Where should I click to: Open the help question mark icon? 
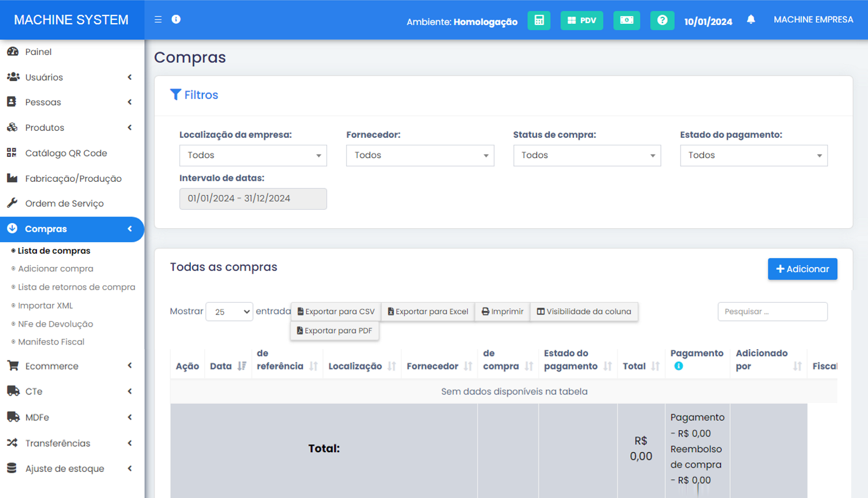coord(662,20)
